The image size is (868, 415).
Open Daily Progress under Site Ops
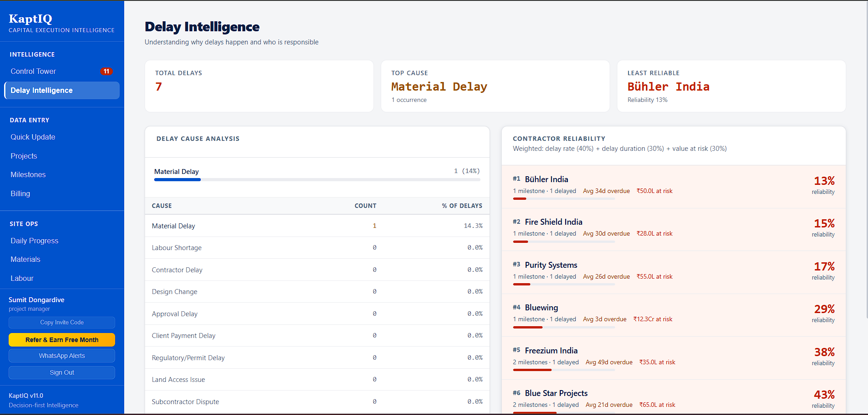[34, 241]
